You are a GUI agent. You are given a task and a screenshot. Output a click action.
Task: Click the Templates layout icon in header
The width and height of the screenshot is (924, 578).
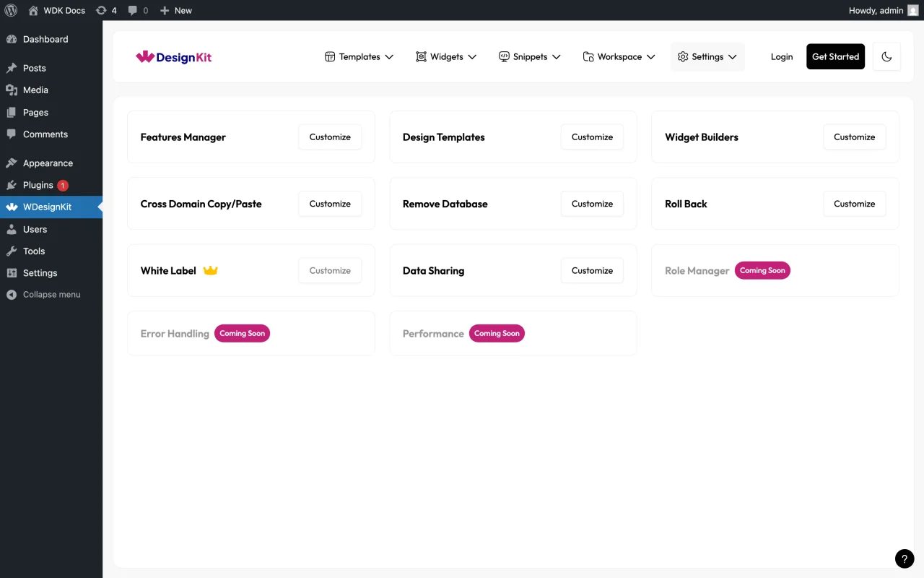point(330,56)
